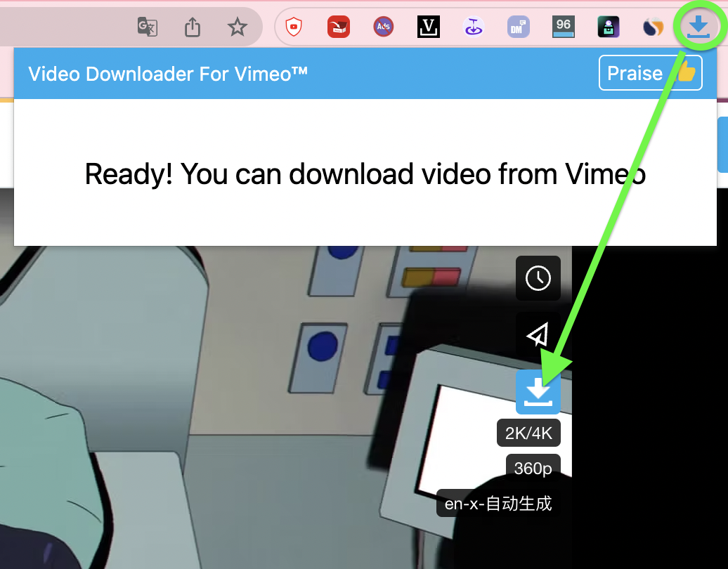Open the dark purple robot extension icon
The height and width of the screenshot is (569, 728).
click(x=609, y=27)
